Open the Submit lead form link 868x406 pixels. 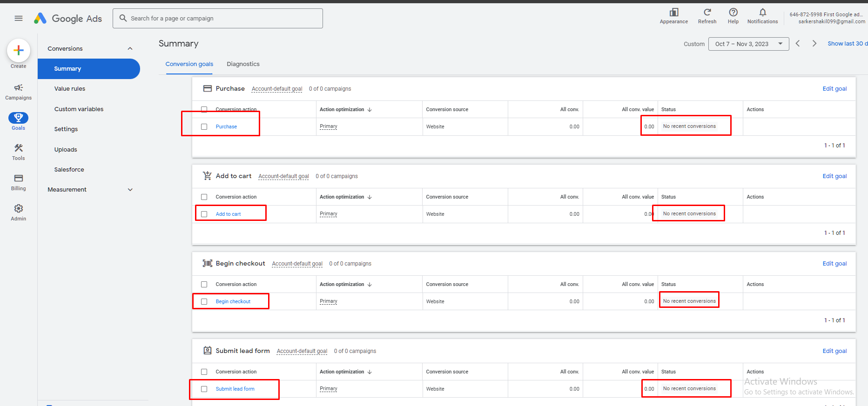point(235,389)
